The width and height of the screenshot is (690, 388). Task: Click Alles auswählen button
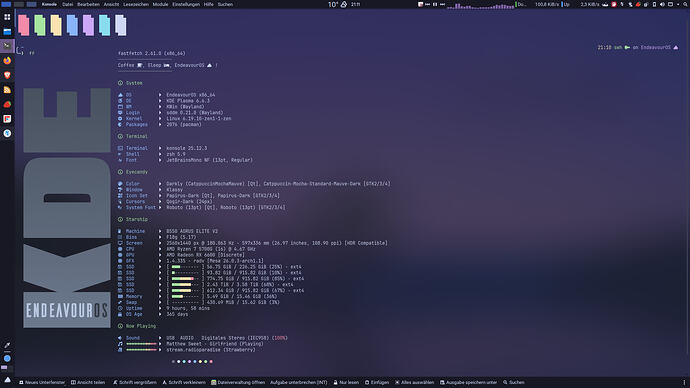pyautogui.click(x=415, y=382)
